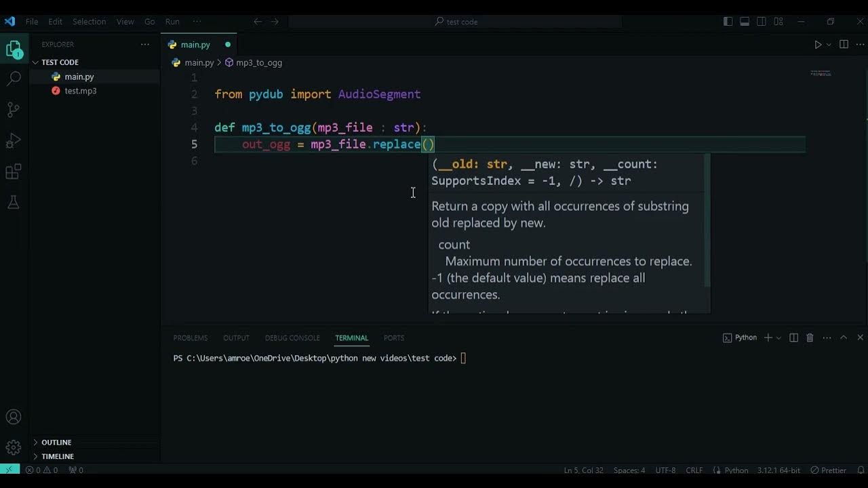This screenshot has width=868, height=488.
Task: Open the Edit menu
Action: pos(55,22)
